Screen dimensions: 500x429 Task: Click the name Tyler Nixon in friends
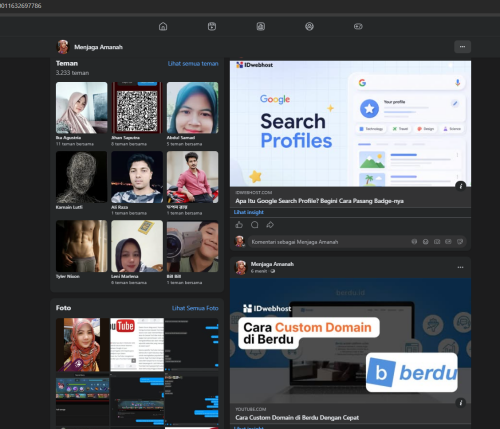pos(68,276)
